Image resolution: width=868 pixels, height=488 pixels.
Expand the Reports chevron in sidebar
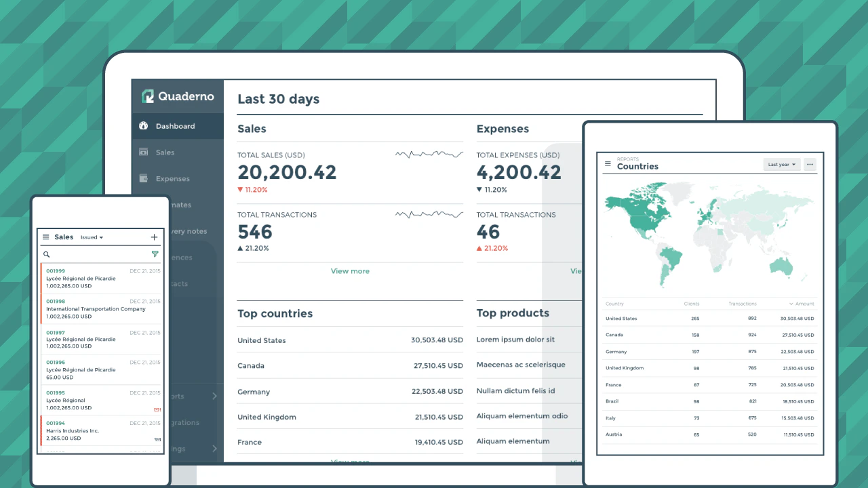[x=214, y=396]
